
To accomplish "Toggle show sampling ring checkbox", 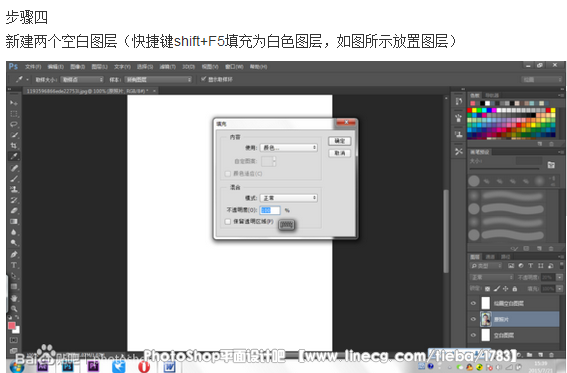I will click(204, 79).
